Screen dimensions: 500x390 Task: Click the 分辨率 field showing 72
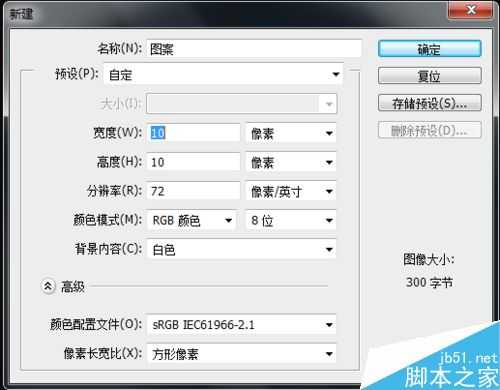click(x=193, y=191)
